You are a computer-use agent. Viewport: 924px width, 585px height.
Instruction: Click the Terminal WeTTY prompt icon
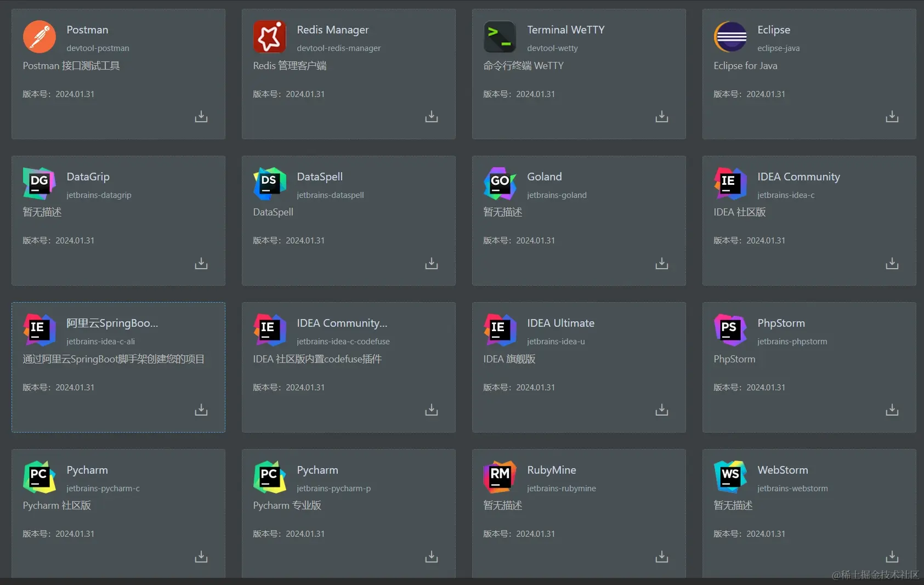[500, 37]
